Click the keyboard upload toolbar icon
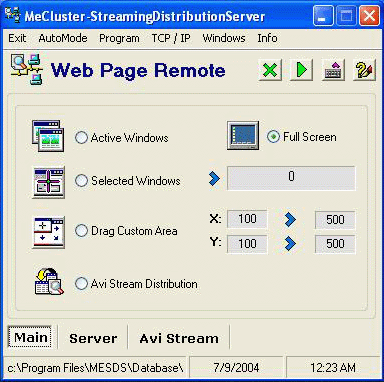The image size is (384, 382). [333, 70]
